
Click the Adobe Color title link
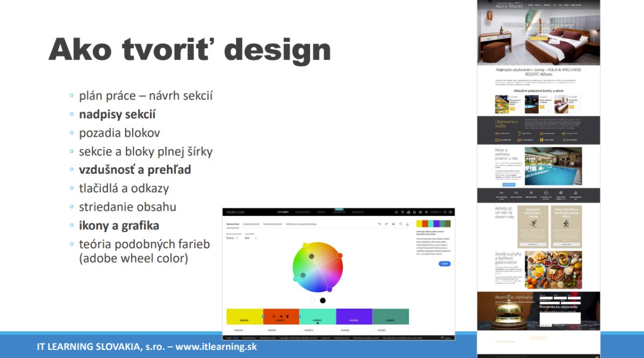coord(236,212)
